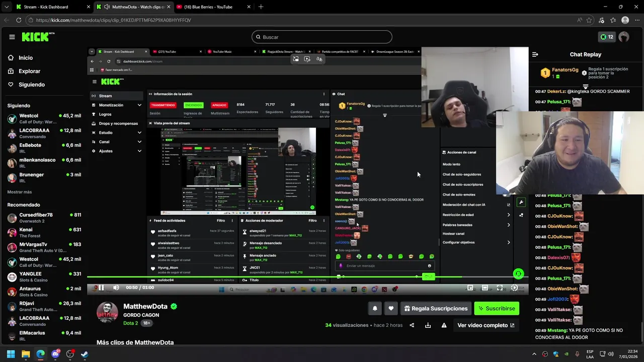Expand the gift leaderboard chevron in chat
Screen dimensions: 644x362
[x=585, y=87]
